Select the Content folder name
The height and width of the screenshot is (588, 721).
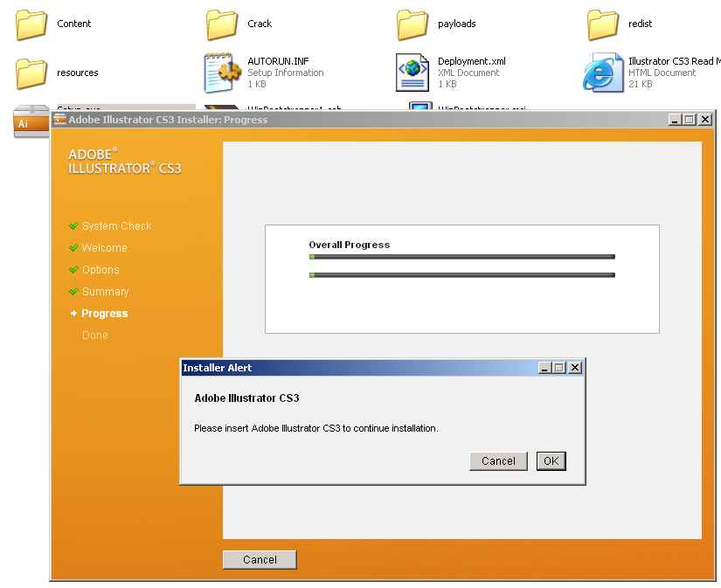pyautogui.click(x=74, y=24)
